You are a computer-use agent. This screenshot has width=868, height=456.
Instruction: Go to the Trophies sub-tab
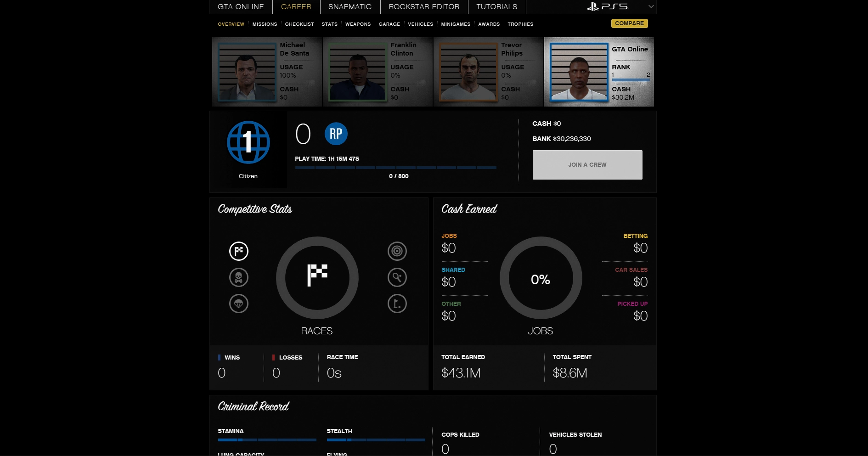coord(521,24)
